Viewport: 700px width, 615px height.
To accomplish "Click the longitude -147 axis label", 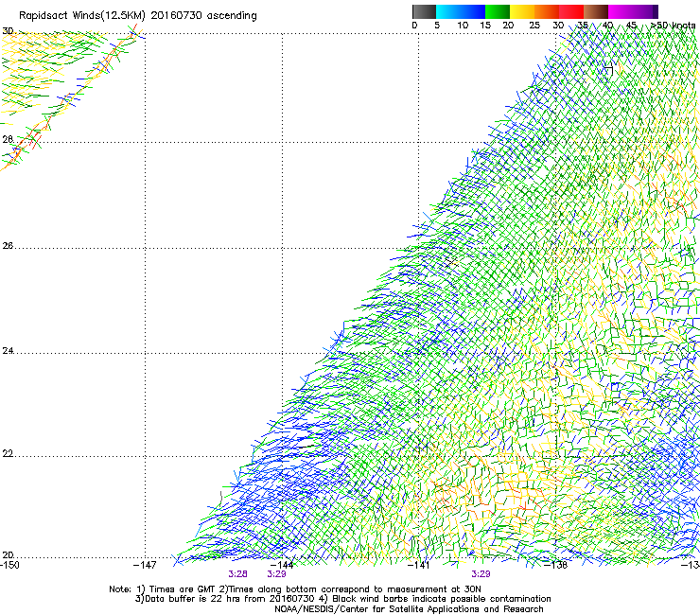I will 145,565.
